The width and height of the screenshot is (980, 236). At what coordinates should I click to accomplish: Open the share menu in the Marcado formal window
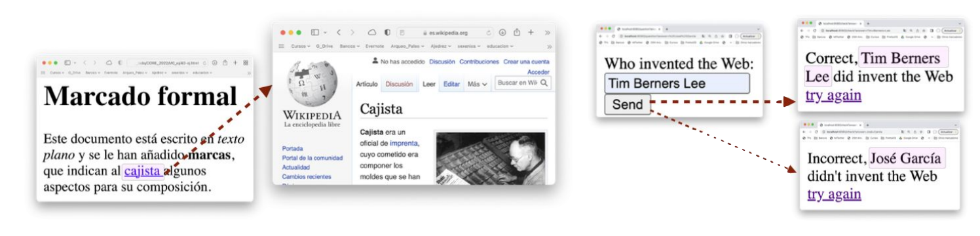pyautogui.click(x=225, y=63)
